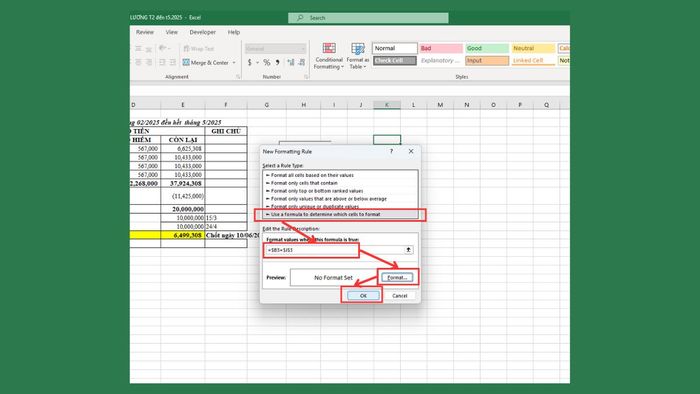The width and height of the screenshot is (700, 394).
Task: Select column F header
Action: tap(226, 105)
